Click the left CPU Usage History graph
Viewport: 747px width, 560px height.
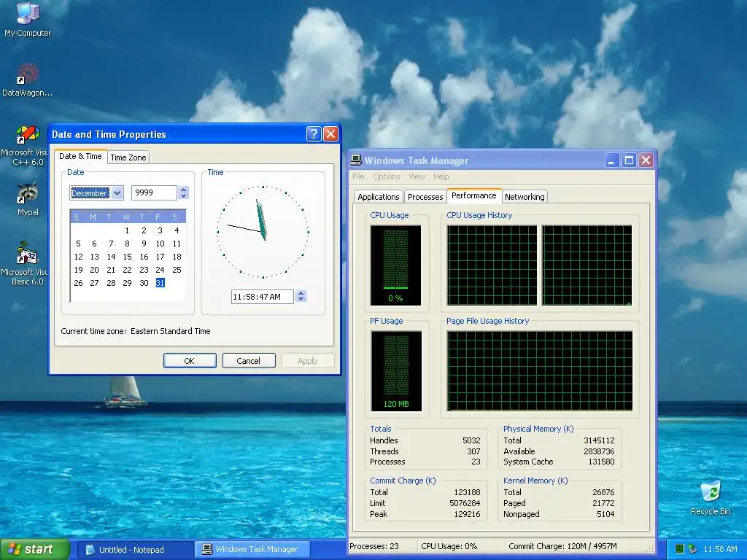(492, 265)
